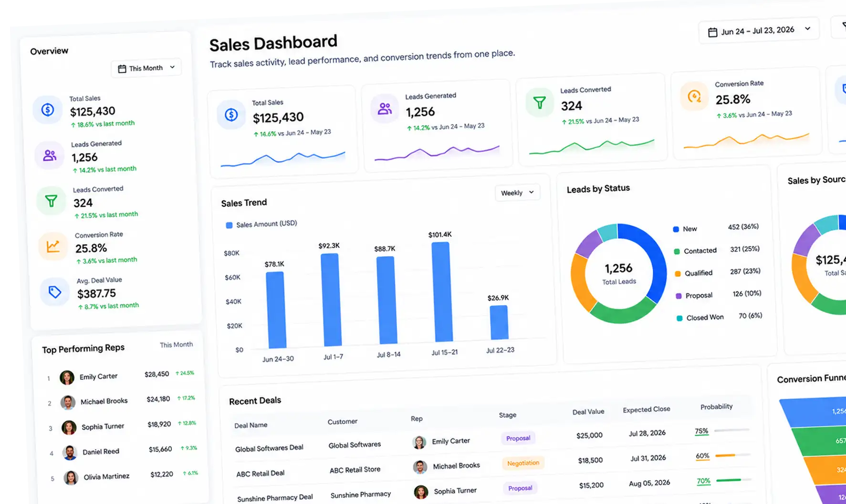Click the Total Sales card sparkline

tap(283, 159)
